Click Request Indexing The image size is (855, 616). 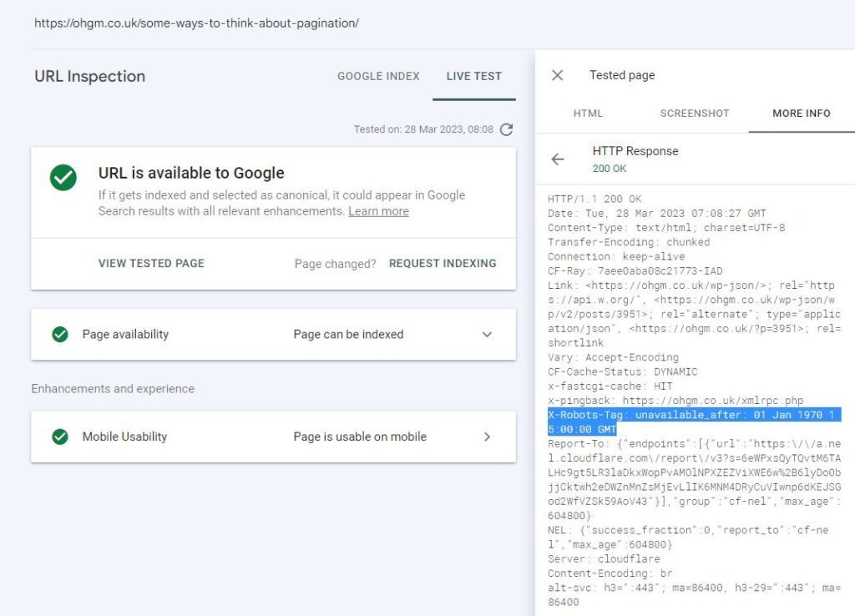point(443,263)
